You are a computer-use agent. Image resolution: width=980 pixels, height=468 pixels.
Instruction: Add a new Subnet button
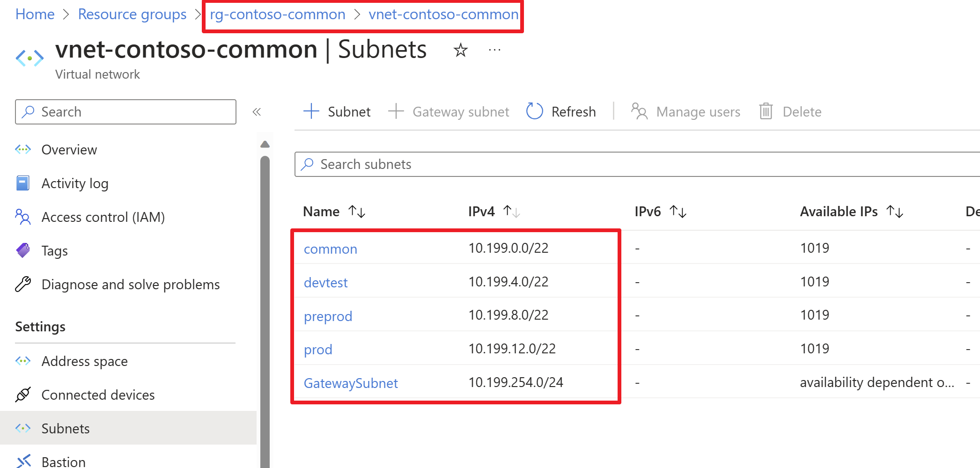[337, 111]
